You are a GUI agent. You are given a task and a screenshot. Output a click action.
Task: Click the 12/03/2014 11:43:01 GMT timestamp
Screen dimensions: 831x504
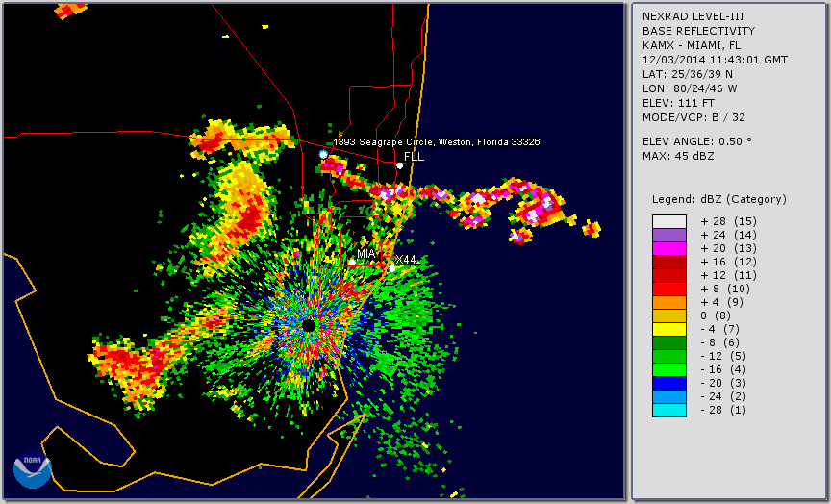click(715, 60)
